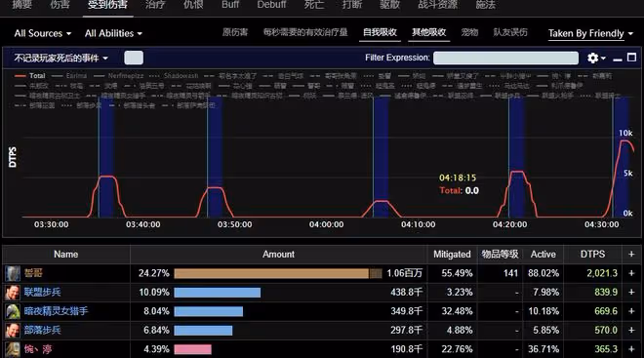Focus the Filter Expression input field

click(x=505, y=58)
